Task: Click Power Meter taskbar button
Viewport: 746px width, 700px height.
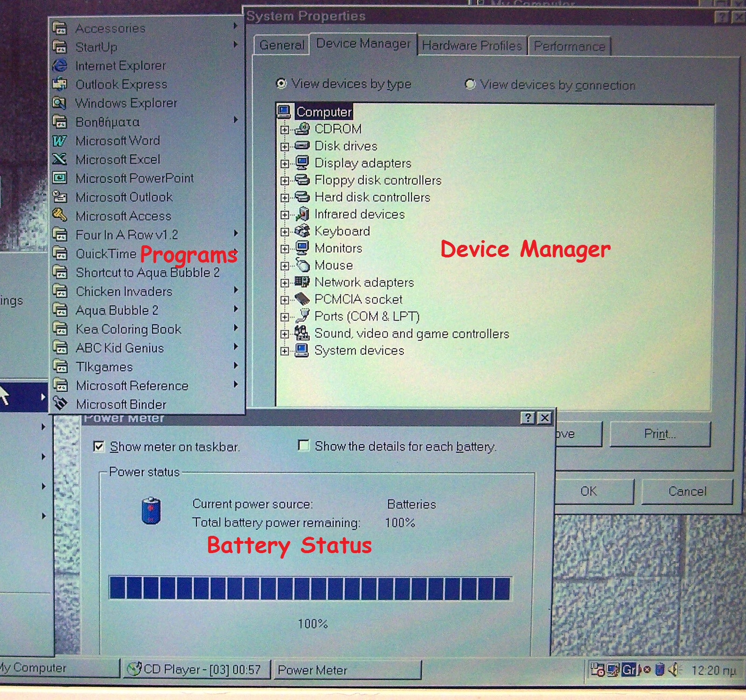Action: [347, 670]
